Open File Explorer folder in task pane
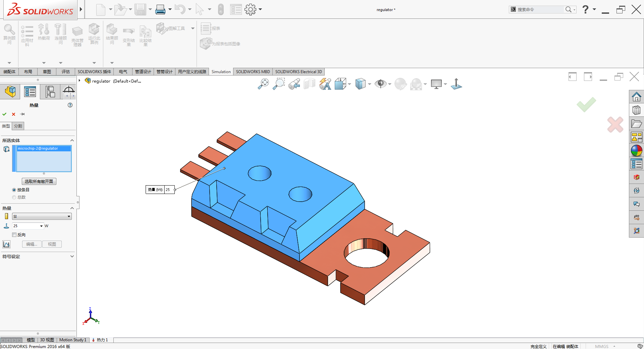 pos(636,124)
